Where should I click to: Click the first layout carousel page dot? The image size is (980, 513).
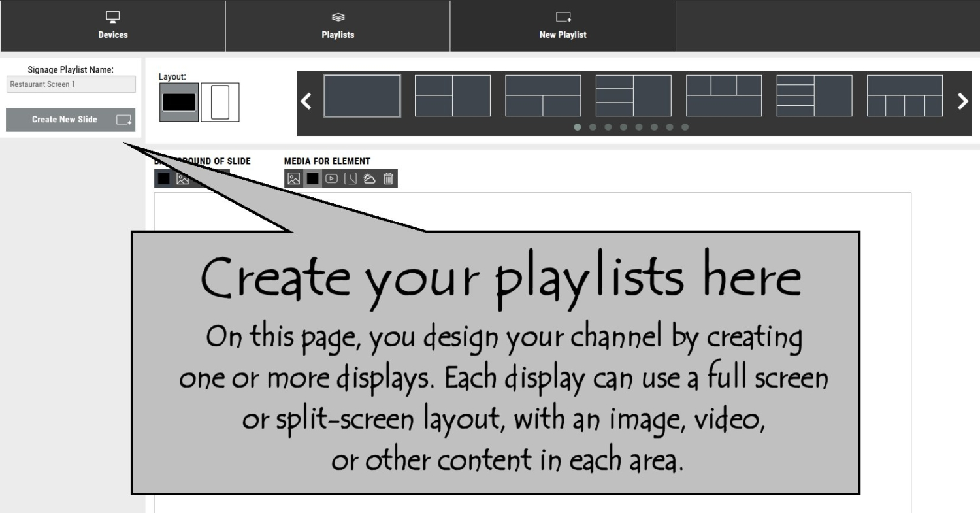[x=578, y=127]
